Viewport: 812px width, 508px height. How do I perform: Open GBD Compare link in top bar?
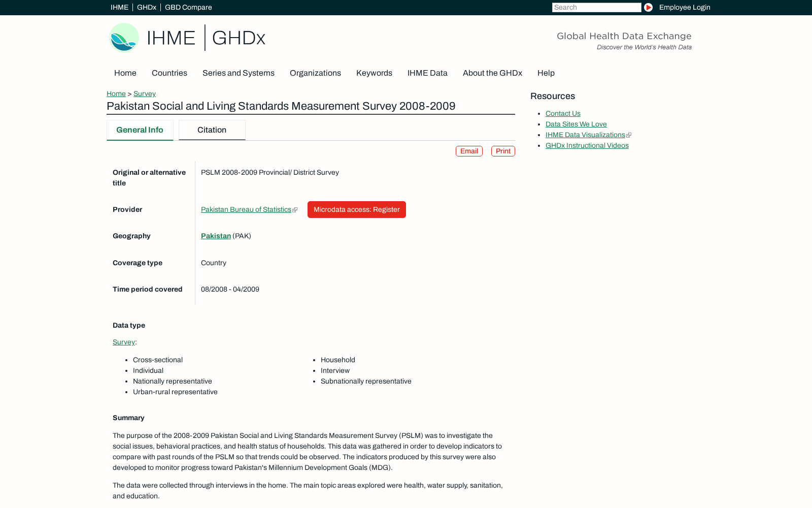[x=188, y=7]
